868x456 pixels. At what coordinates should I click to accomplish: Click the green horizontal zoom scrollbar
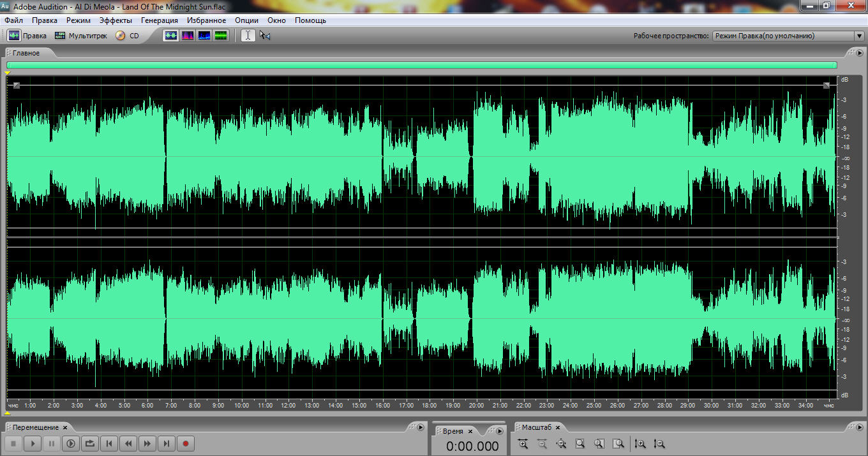421,65
